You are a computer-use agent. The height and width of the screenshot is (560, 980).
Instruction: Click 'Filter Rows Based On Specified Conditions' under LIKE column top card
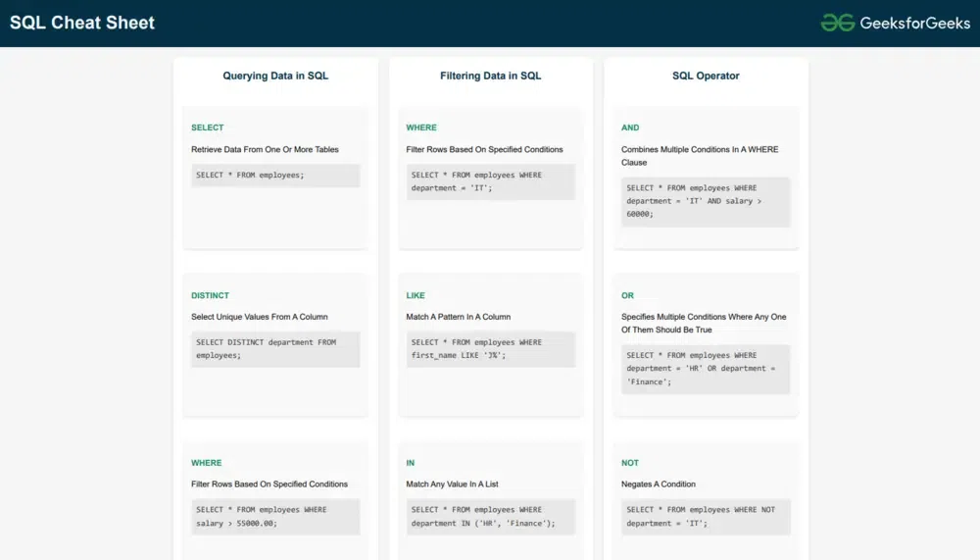pos(484,149)
